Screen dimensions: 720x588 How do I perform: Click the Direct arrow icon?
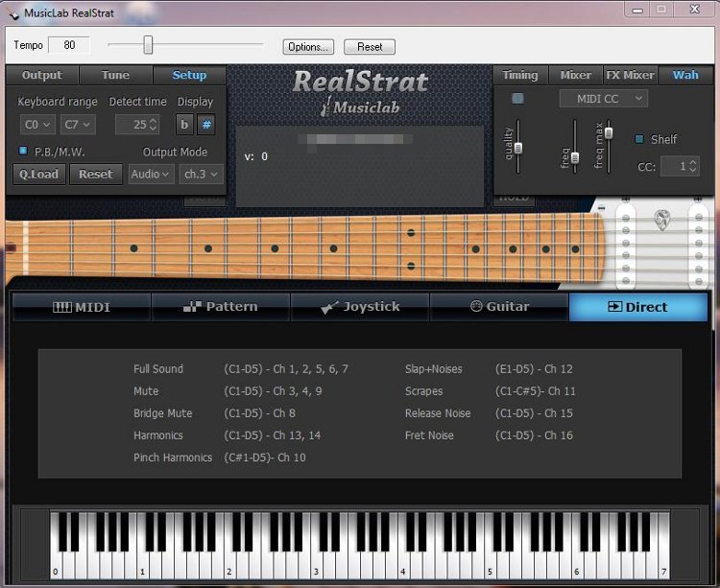coord(614,306)
